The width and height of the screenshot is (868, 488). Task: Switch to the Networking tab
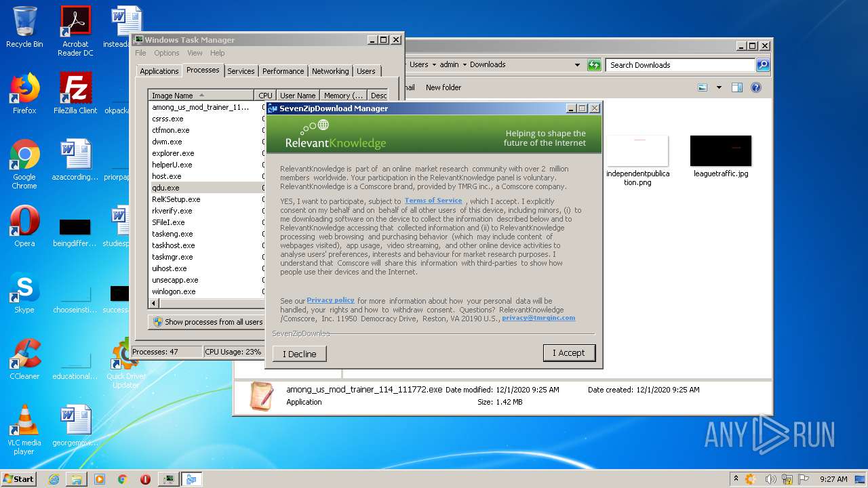coord(330,71)
